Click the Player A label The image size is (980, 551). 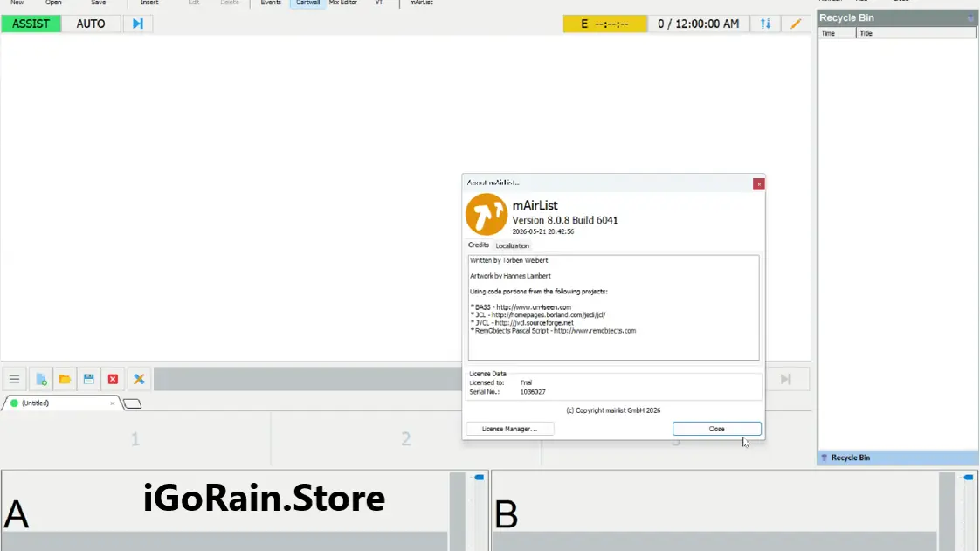click(x=17, y=515)
